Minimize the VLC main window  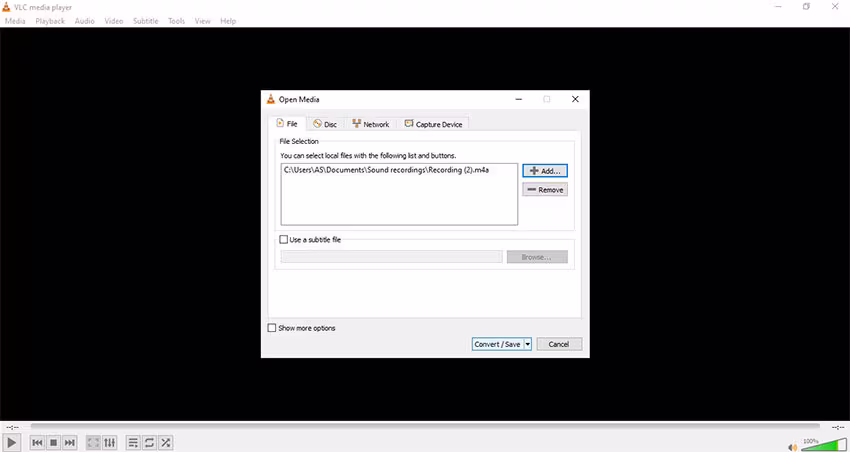pos(778,7)
